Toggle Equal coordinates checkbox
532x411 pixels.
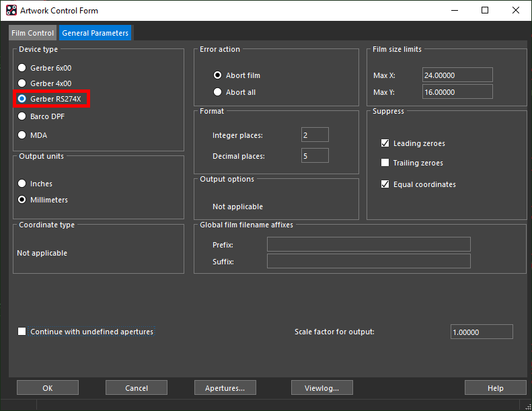(x=385, y=184)
